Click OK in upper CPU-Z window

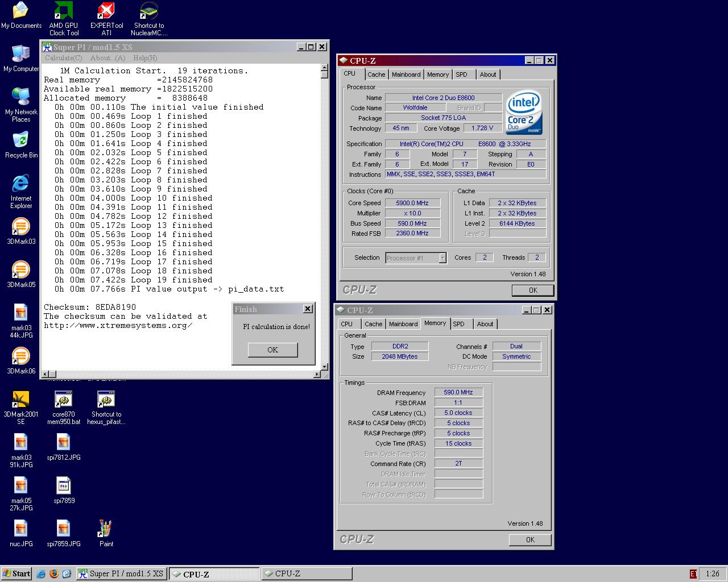pos(533,290)
